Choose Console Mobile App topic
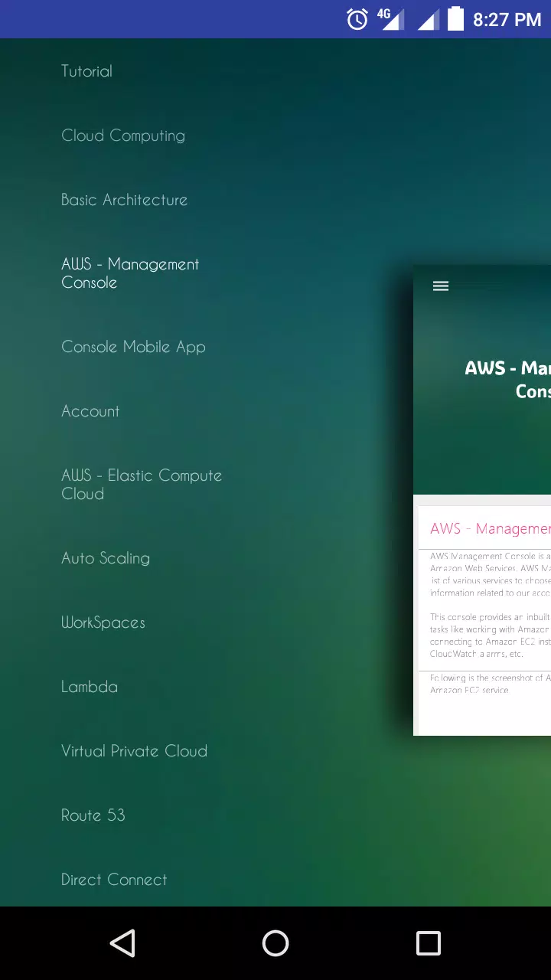 (133, 347)
